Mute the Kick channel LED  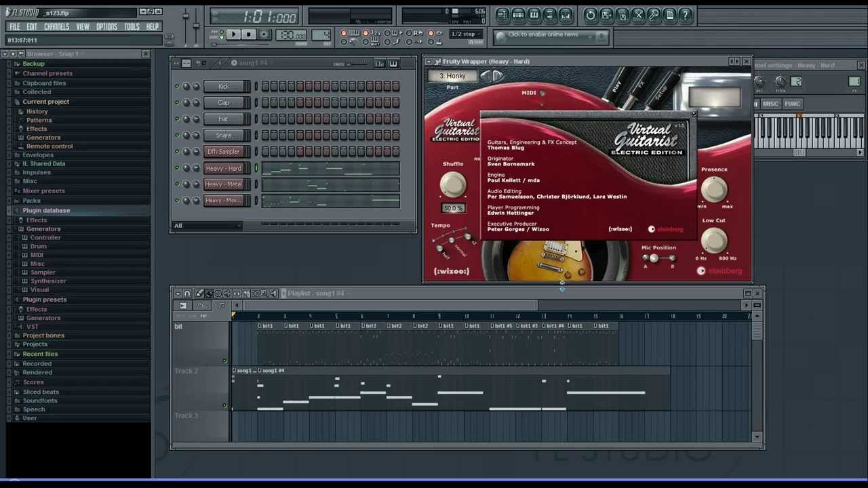(x=177, y=86)
